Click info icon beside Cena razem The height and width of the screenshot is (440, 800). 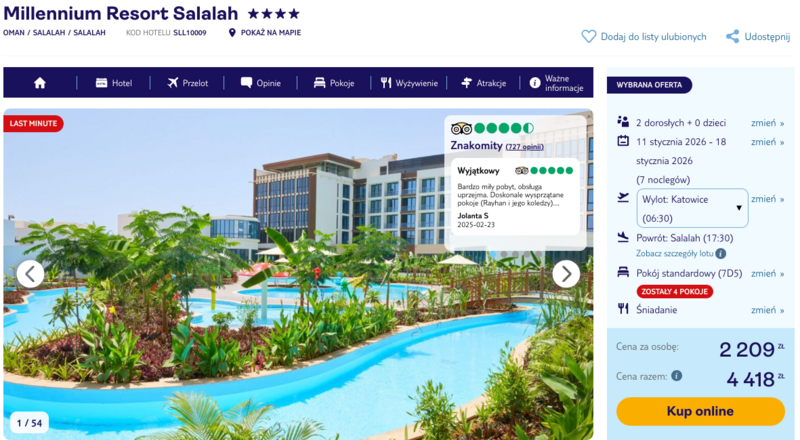click(677, 376)
